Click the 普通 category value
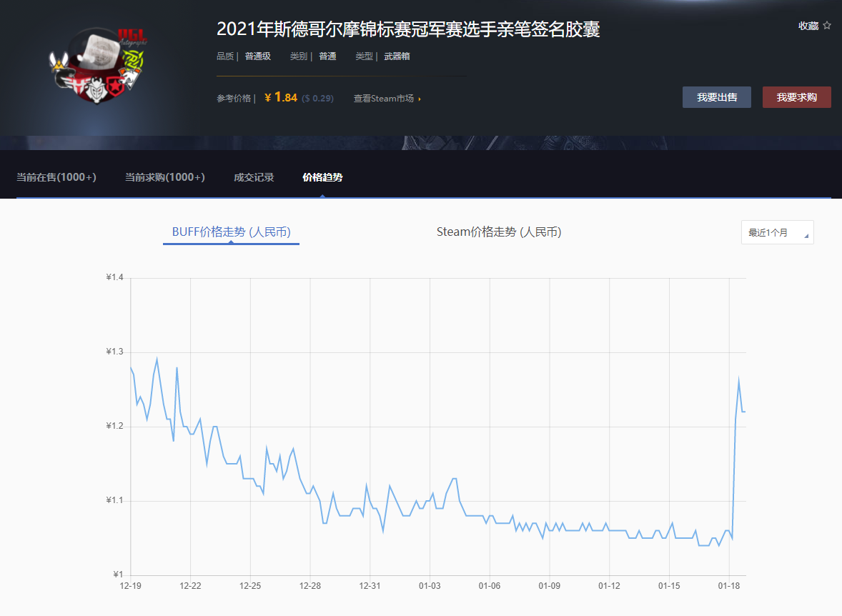Viewport: 842px width, 616px height. (327, 56)
